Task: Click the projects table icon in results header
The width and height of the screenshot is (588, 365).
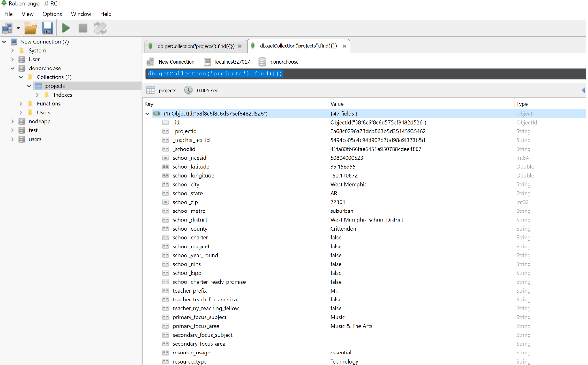Action: [x=150, y=90]
